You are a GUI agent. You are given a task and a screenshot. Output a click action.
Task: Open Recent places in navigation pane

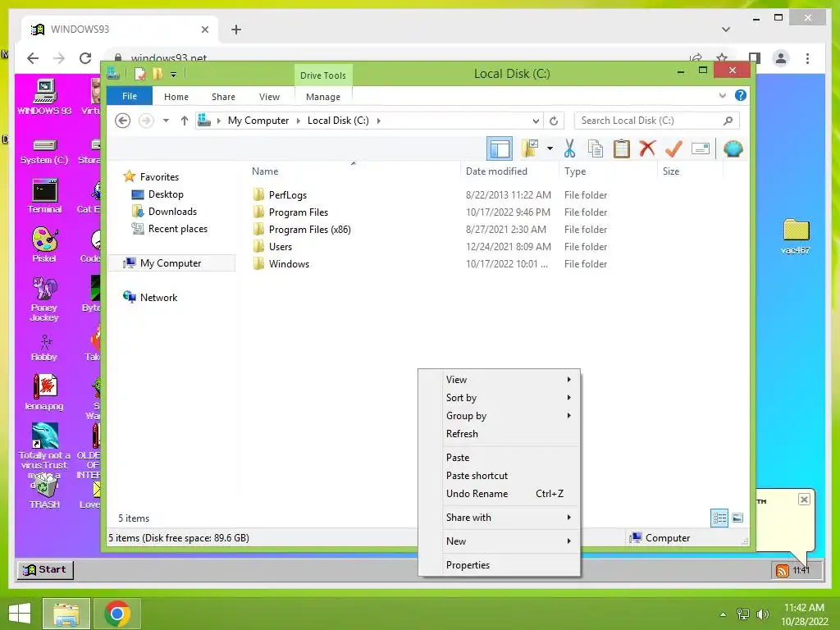point(177,229)
